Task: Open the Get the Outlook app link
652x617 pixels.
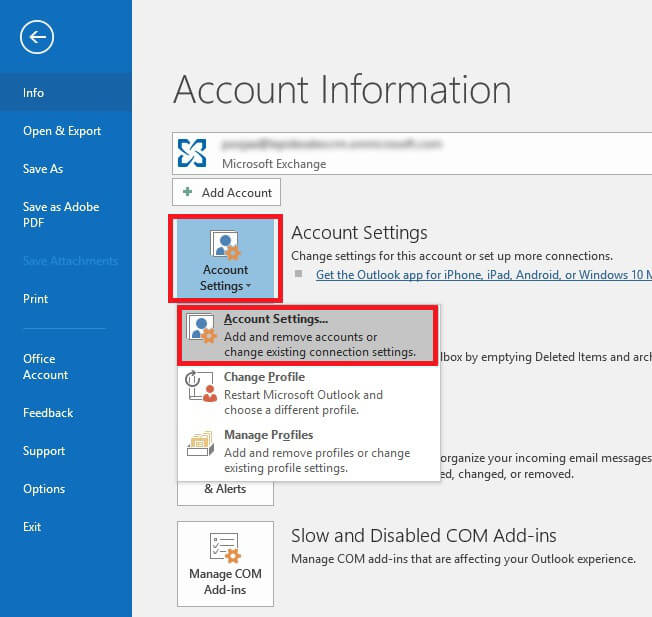Action: coord(482,274)
